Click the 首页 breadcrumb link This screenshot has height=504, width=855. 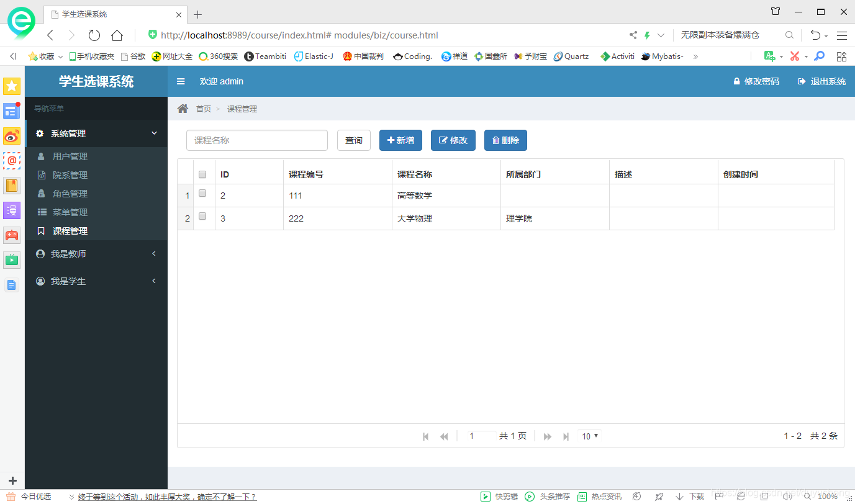coord(204,109)
